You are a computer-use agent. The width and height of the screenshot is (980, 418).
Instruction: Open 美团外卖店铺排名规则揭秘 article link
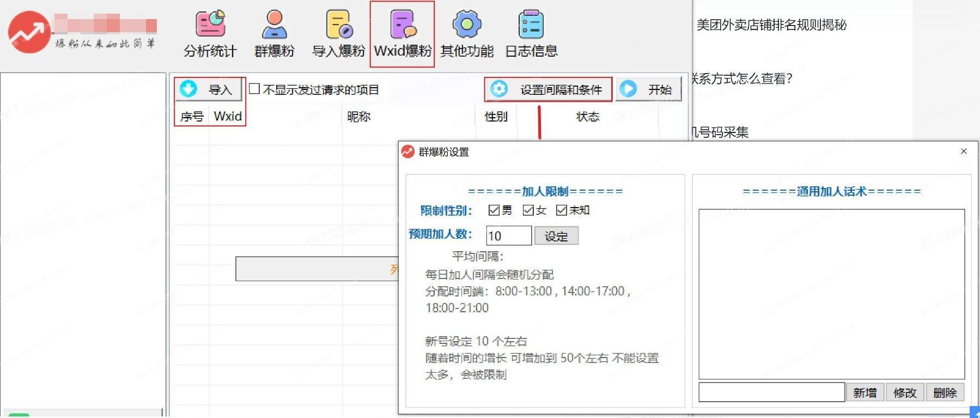click(771, 25)
